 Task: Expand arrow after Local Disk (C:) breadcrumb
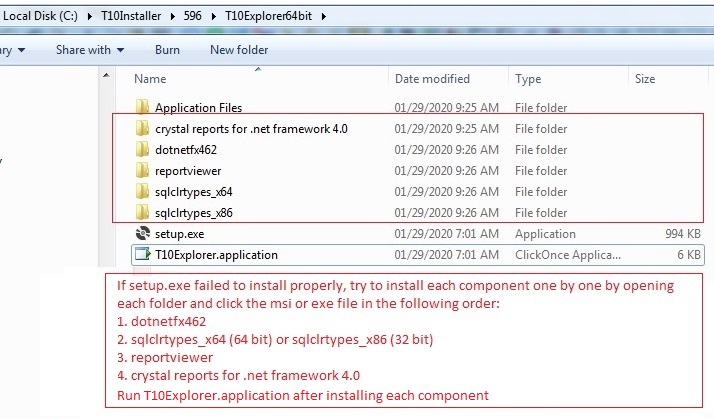(89, 16)
